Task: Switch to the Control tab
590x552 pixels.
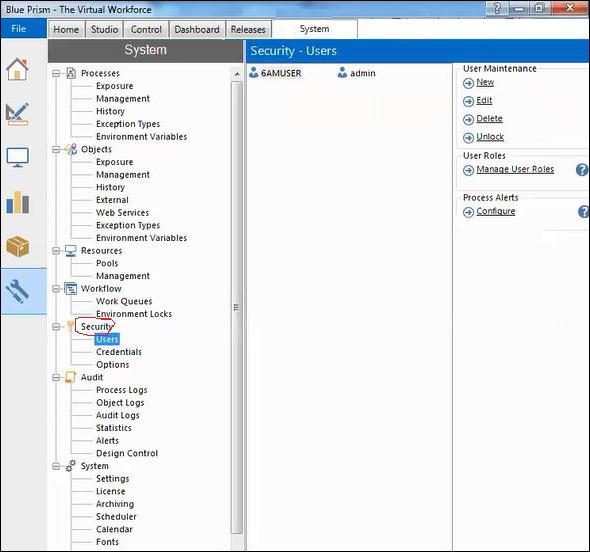Action: click(146, 29)
